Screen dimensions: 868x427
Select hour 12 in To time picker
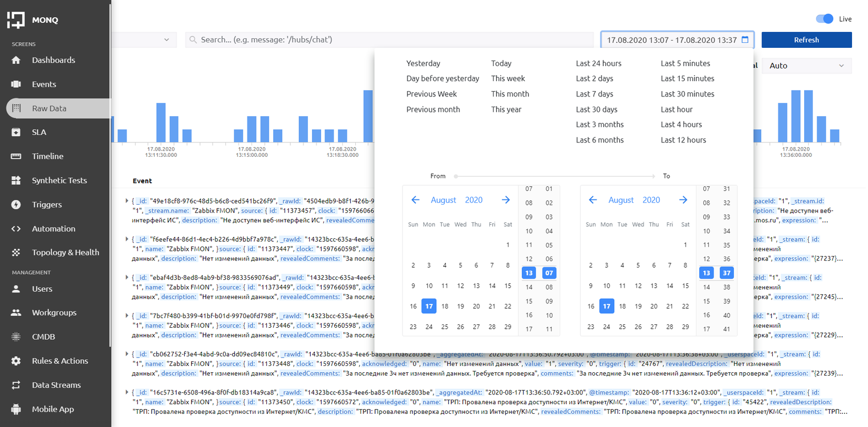click(707, 259)
